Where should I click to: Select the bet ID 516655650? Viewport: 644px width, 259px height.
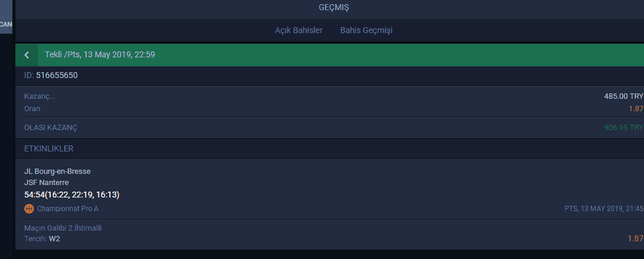pyautogui.click(x=57, y=75)
